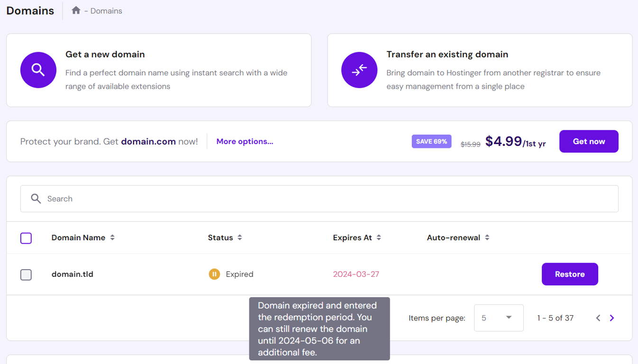Open More options link
This screenshot has width=638, height=364.
point(245,141)
